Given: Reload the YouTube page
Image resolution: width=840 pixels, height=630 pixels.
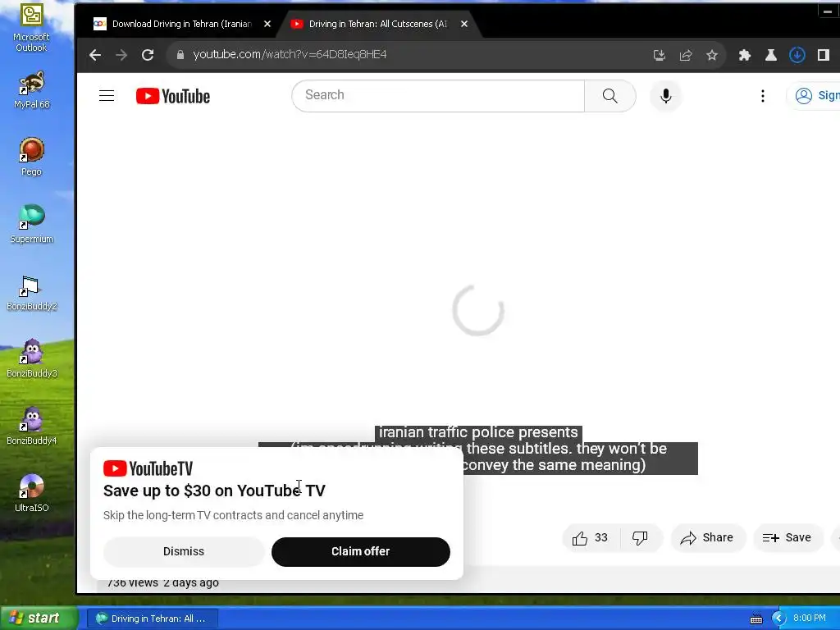Looking at the screenshot, I should pyautogui.click(x=148, y=55).
